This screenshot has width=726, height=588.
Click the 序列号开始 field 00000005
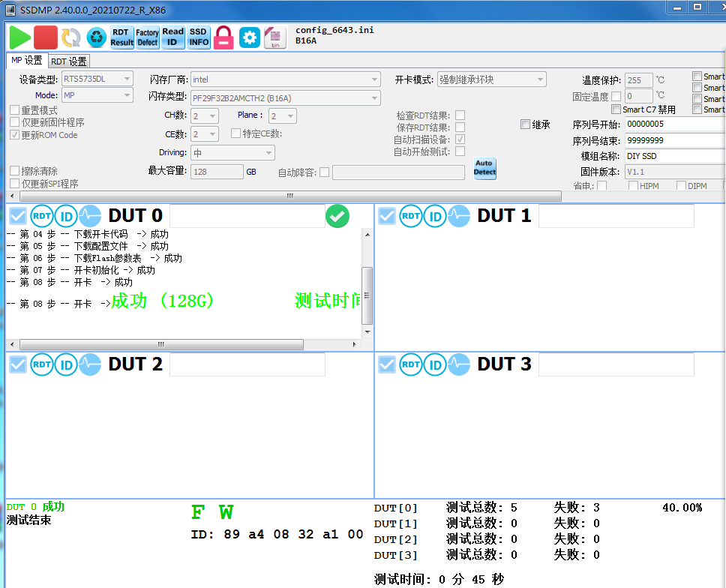click(675, 124)
